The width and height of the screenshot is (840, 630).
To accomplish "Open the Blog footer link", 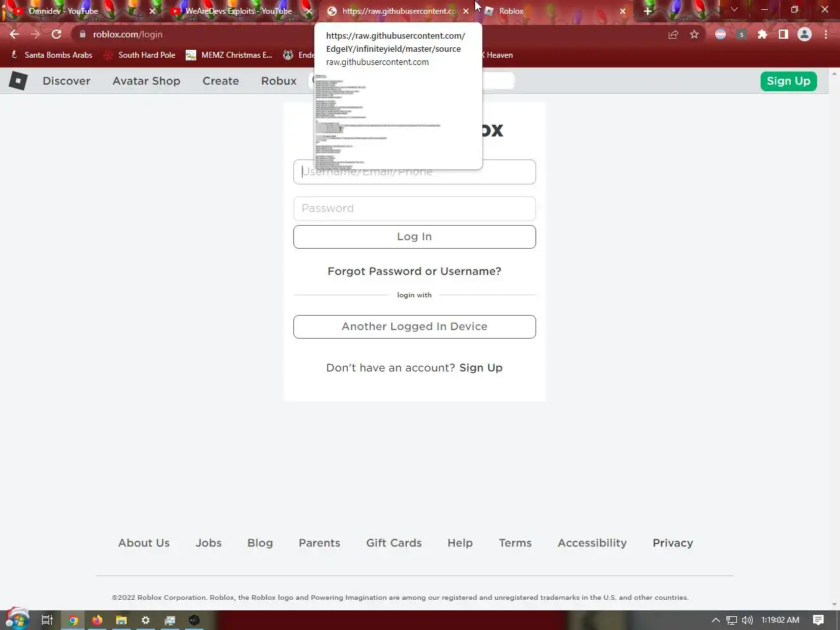I will pos(260,543).
